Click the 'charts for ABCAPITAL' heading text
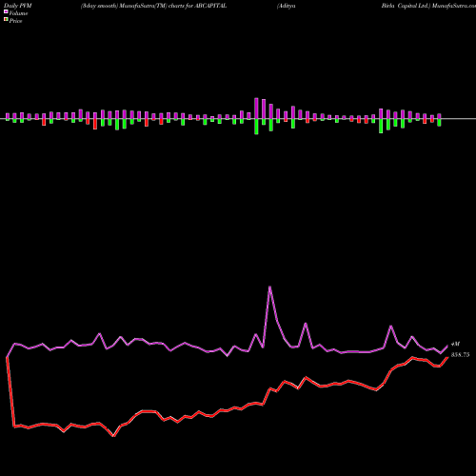 click(198, 6)
